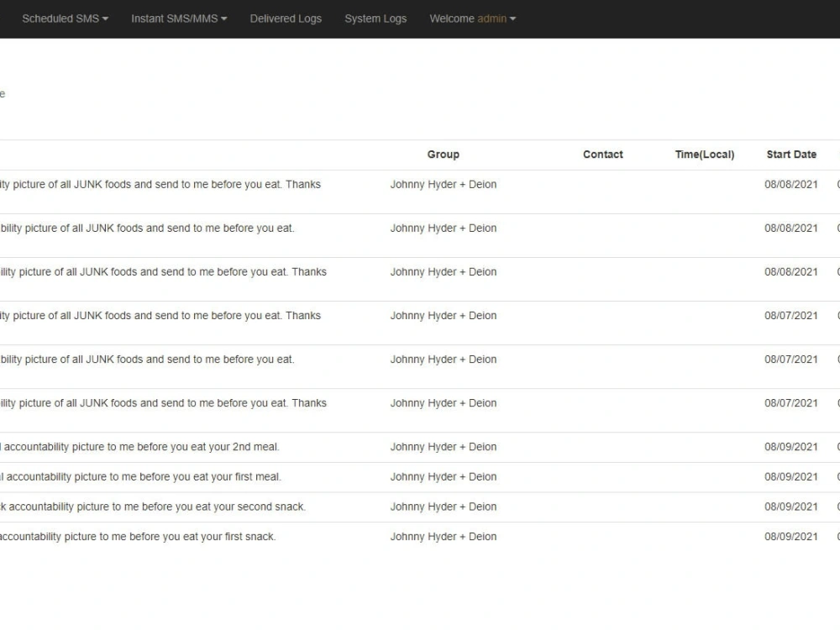This screenshot has width=840, height=630.
Task: Click the admin account caret icon
Action: (x=513, y=18)
